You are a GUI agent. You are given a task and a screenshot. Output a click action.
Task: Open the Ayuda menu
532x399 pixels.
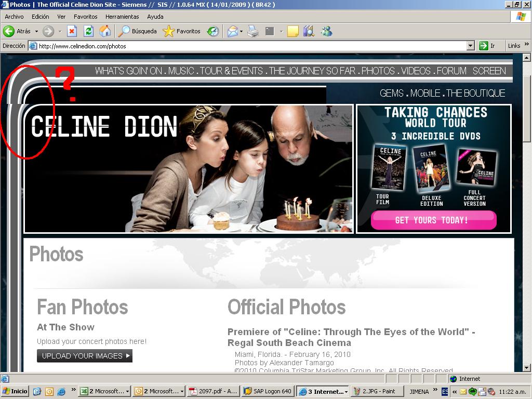[155, 16]
